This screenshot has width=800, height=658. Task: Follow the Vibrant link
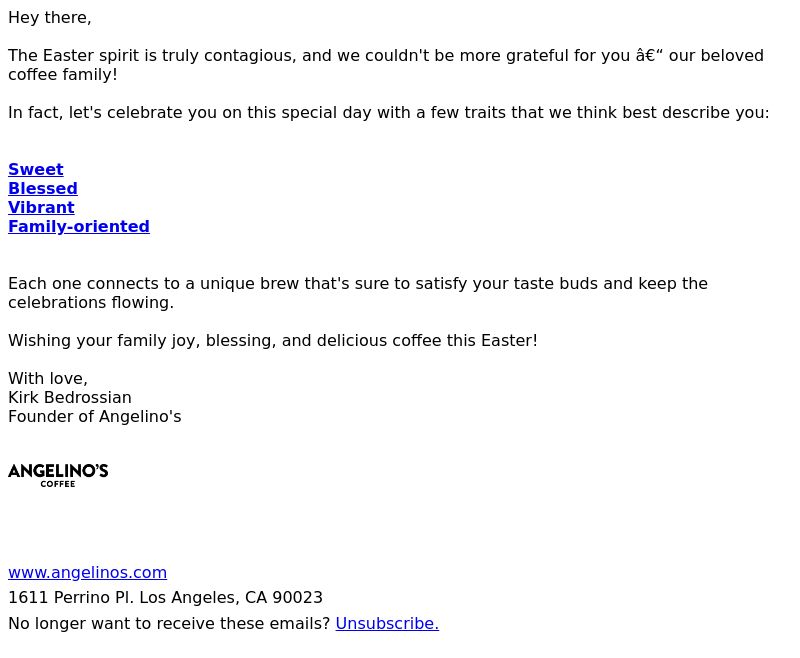pyautogui.click(x=41, y=208)
